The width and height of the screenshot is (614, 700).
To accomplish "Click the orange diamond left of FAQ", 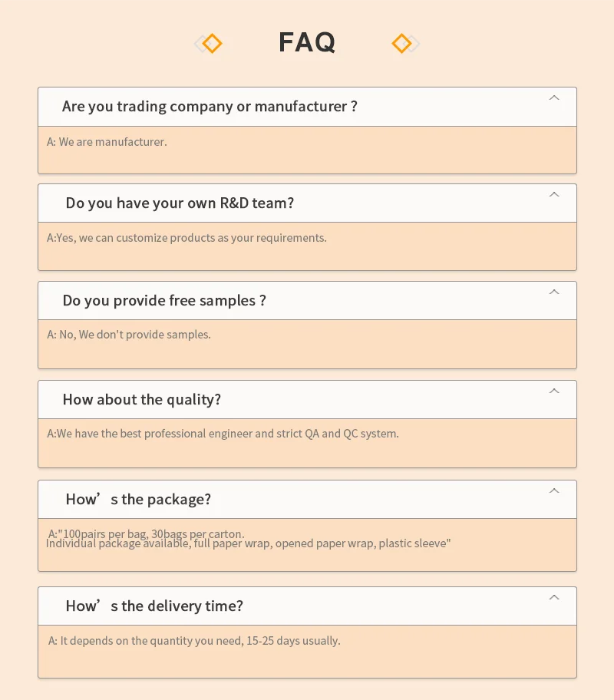I will pos(211,44).
